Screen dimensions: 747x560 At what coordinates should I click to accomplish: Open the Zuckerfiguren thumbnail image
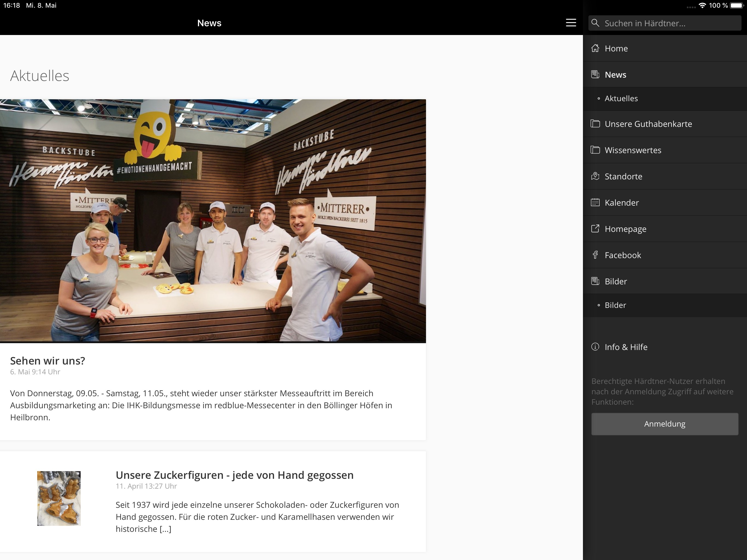tap(59, 498)
